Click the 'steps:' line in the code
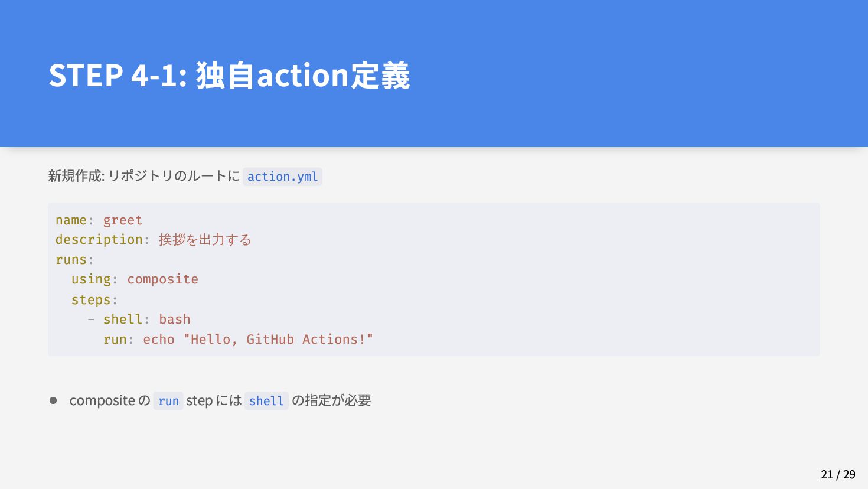 coord(94,299)
